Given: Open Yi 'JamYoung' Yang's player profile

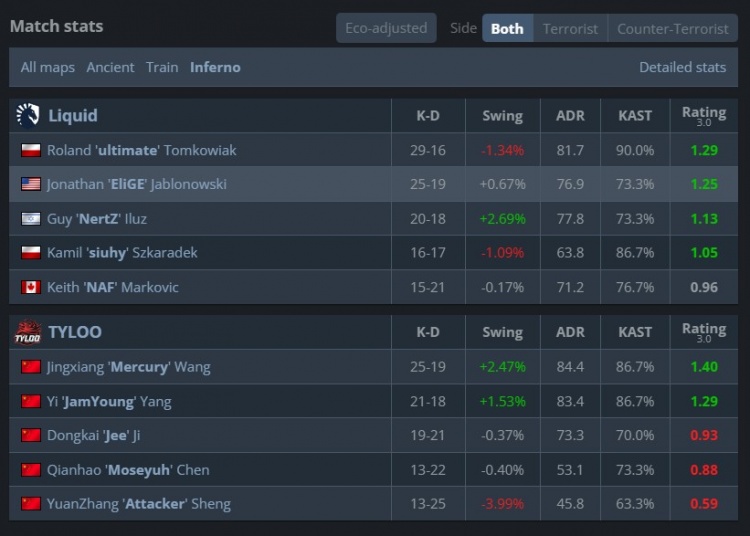Looking at the screenshot, I should click(x=109, y=401).
